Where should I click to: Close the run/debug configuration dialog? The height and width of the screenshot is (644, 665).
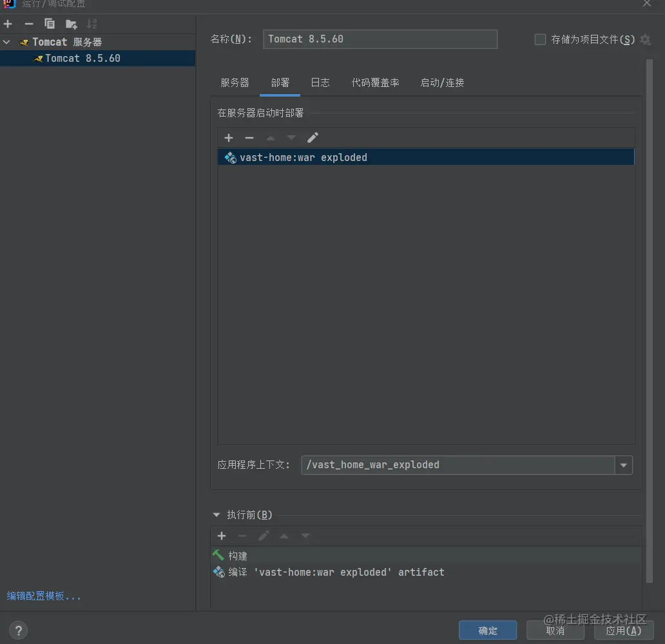click(647, 4)
